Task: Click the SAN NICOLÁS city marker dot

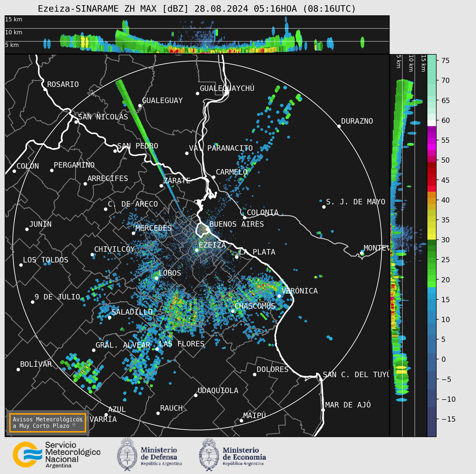Action: [76, 122]
